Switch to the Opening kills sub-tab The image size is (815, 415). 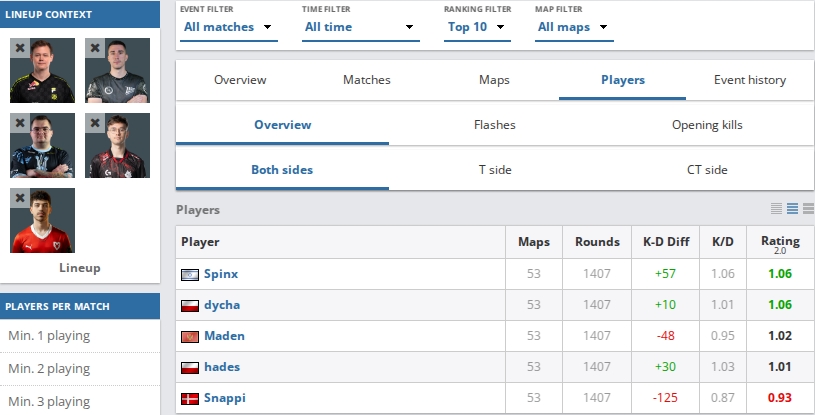(x=707, y=125)
